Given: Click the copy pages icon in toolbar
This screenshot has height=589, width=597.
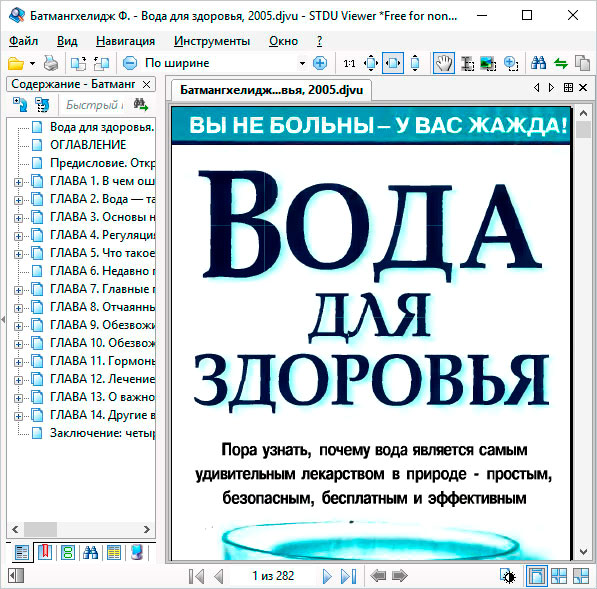Looking at the screenshot, I should (582, 63).
